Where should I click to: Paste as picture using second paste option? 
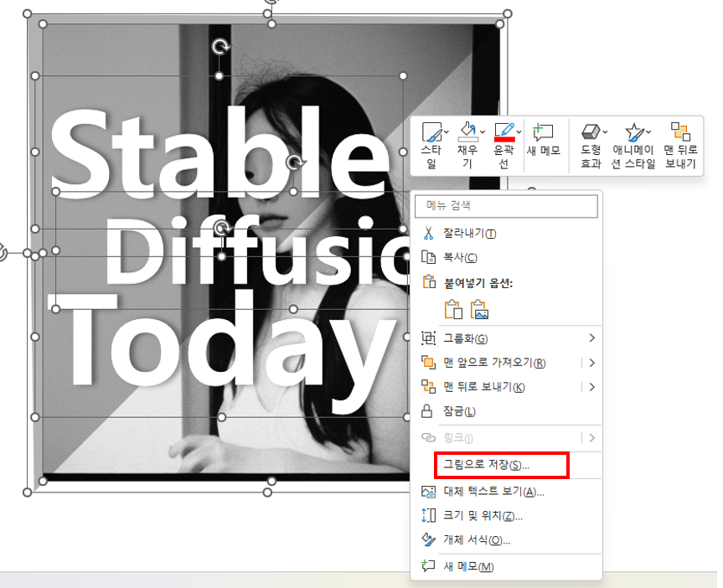click(x=479, y=309)
